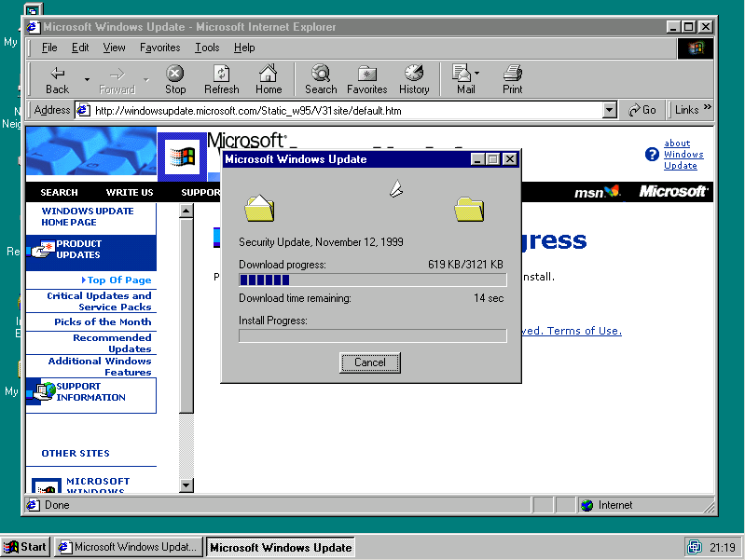The width and height of the screenshot is (745, 560).
Task: Click the Internet zone globe icon
Action: (x=587, y=505)
